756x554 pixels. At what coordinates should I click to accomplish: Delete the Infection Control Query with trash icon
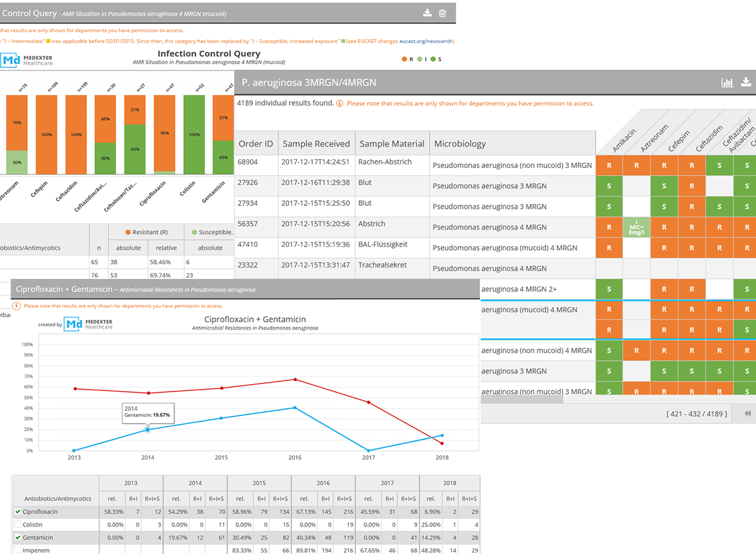tap(442, 13)
